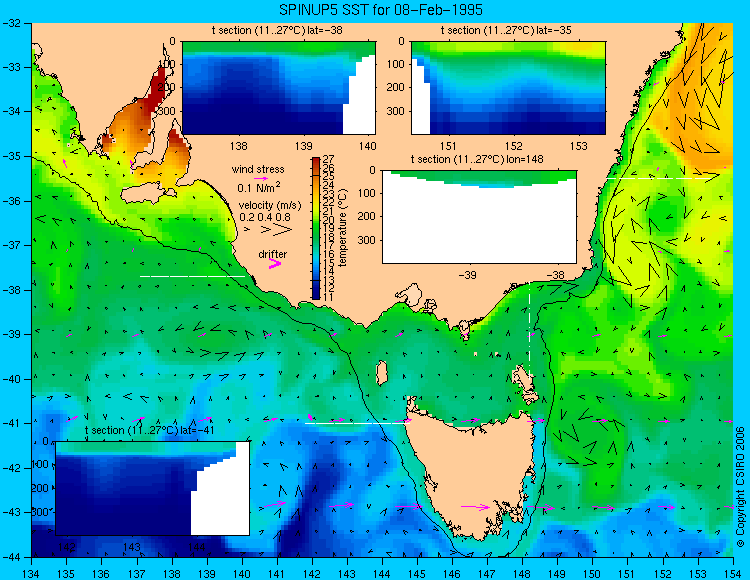Click longitude label '141' on the x-axis
This screenshot has height=580, width=750.
277,574
